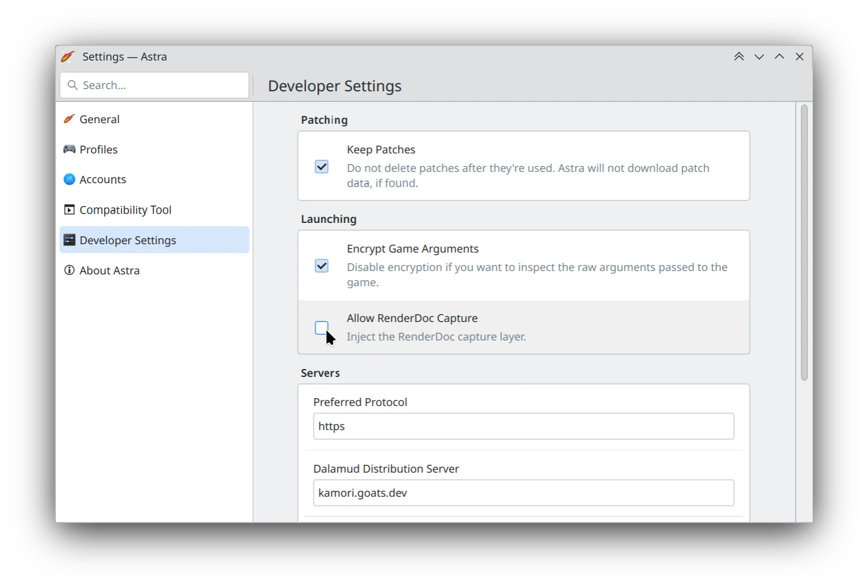Click the Dalamud Distribution Server field
The image size is (868, 588).
coord(524,493)
